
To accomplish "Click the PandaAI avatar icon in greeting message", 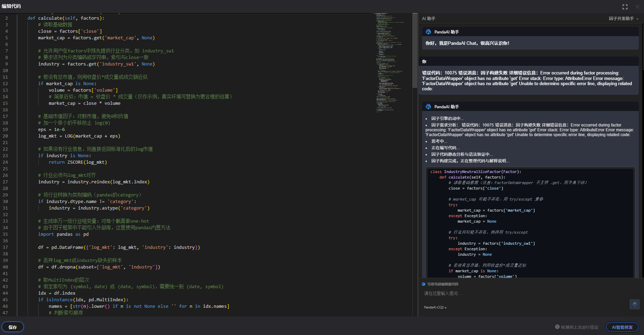I will (428, 32).
